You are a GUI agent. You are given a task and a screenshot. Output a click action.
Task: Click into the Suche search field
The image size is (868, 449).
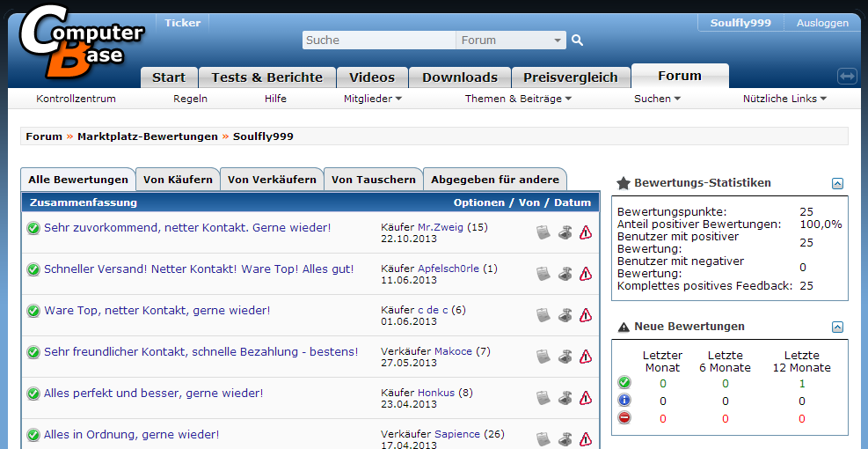point(378,40)
